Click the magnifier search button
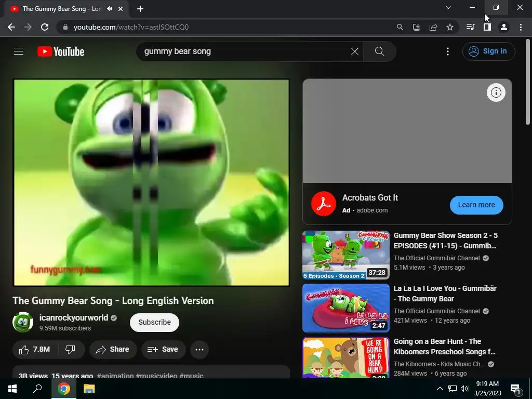 click(x=380, y=51)
